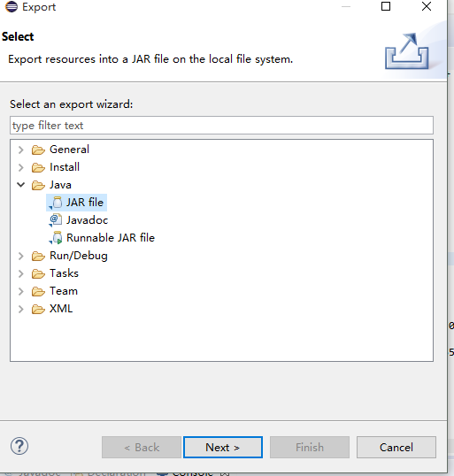This screenshot has width=454, height=476.
Task: Click the JAR file jar icon
Action: [56, 203]
